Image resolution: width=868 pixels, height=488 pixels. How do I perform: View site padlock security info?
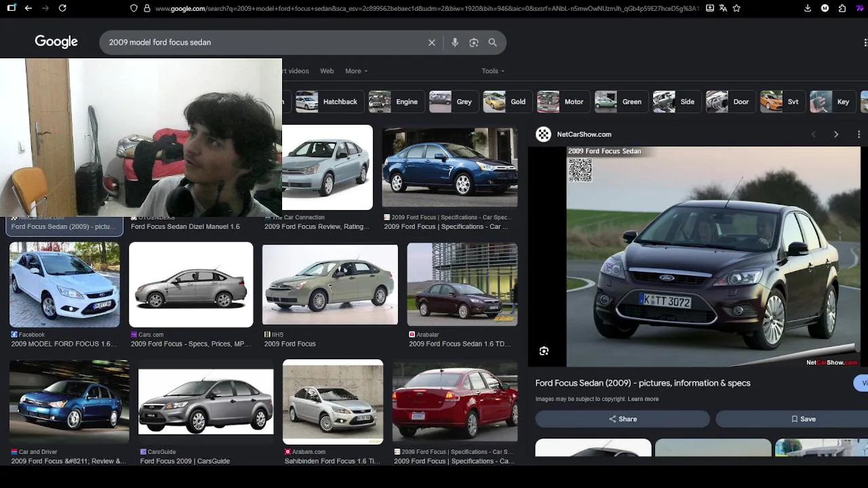click(x=146, y=8)
